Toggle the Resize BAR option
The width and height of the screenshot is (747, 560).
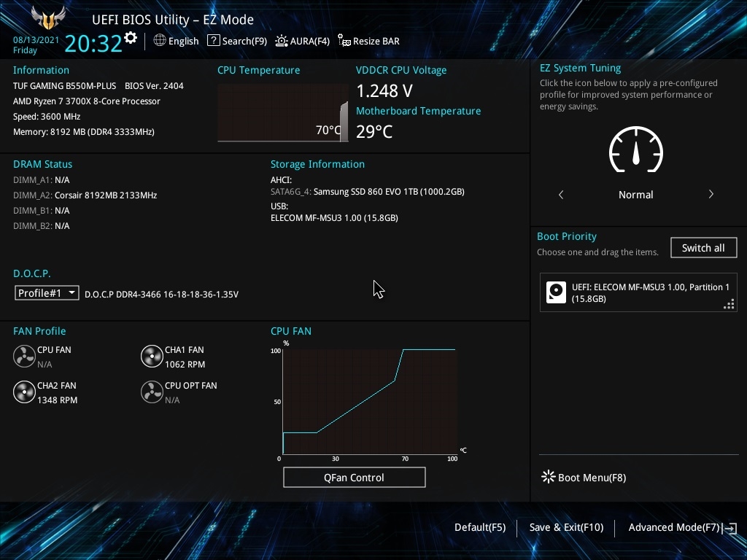tap(368, 41)
